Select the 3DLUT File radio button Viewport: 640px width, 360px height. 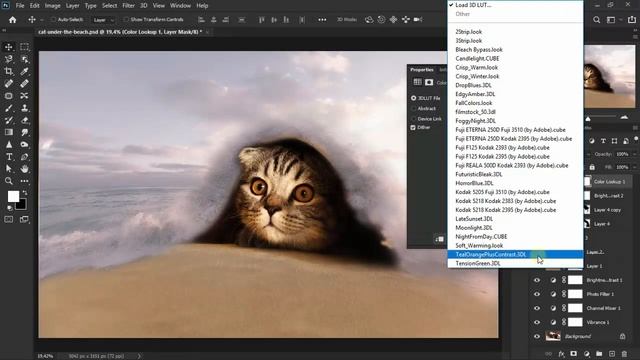413,98
